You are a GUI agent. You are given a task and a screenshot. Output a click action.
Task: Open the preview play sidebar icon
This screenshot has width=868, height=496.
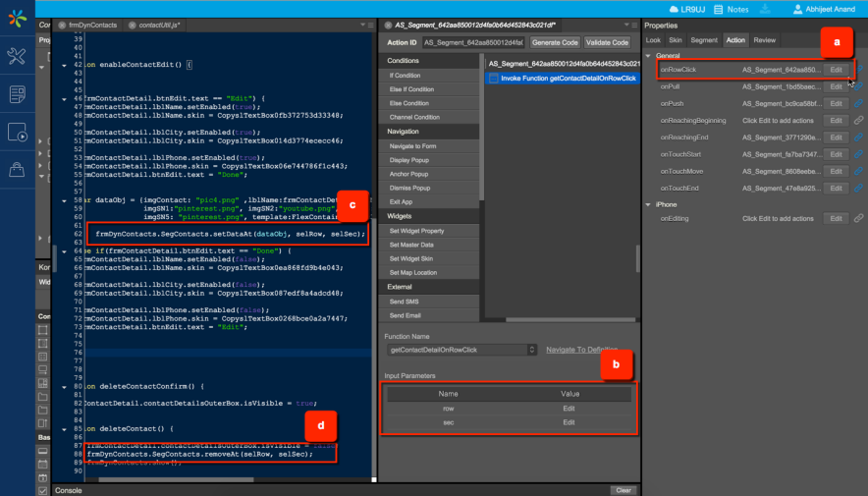pos(17,133)
